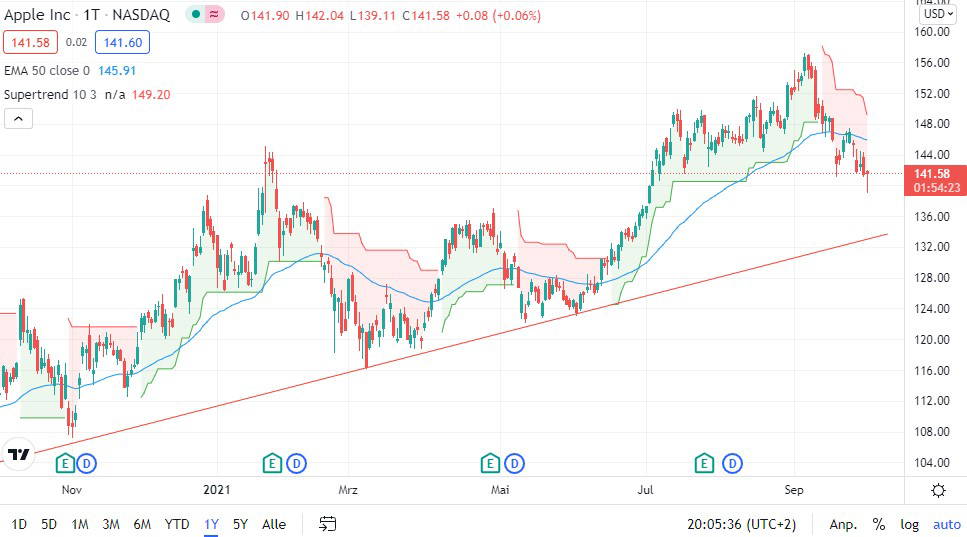Select the 3M time range

click(x=111, y=524)
